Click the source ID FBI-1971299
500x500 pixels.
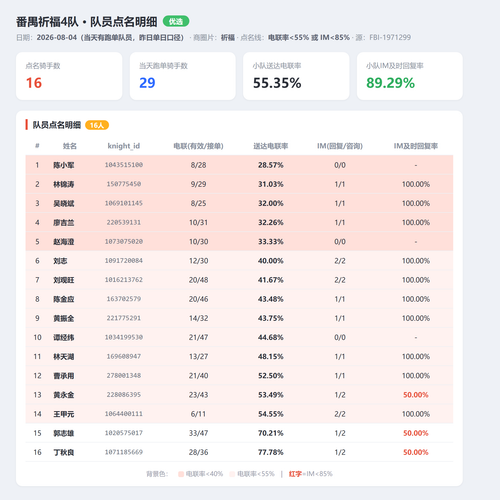[x=390, y=37]
